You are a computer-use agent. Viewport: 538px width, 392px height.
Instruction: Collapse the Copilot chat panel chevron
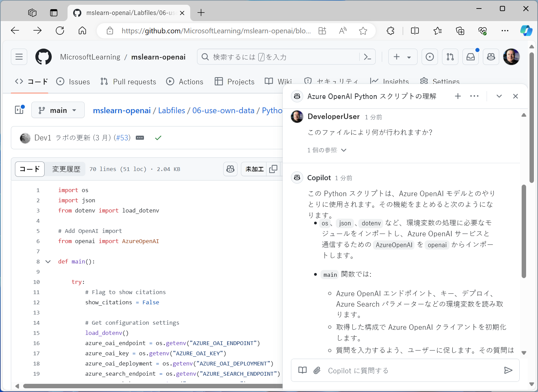click(499, 96)
